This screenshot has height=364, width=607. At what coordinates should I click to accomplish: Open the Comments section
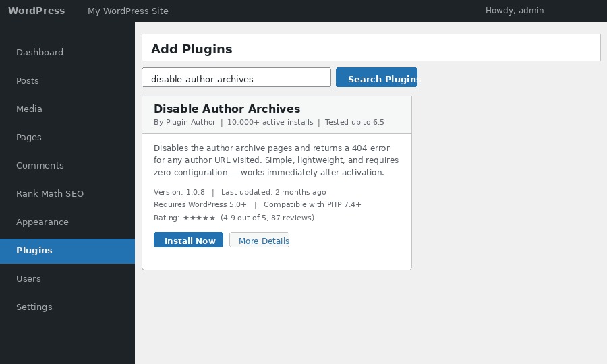pyautogui.click(x=40, y=165)
